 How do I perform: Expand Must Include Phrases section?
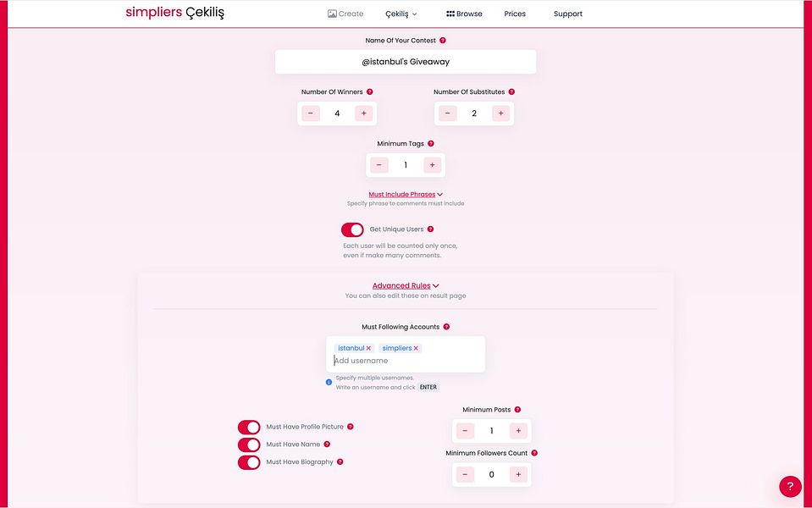point(406,194)
